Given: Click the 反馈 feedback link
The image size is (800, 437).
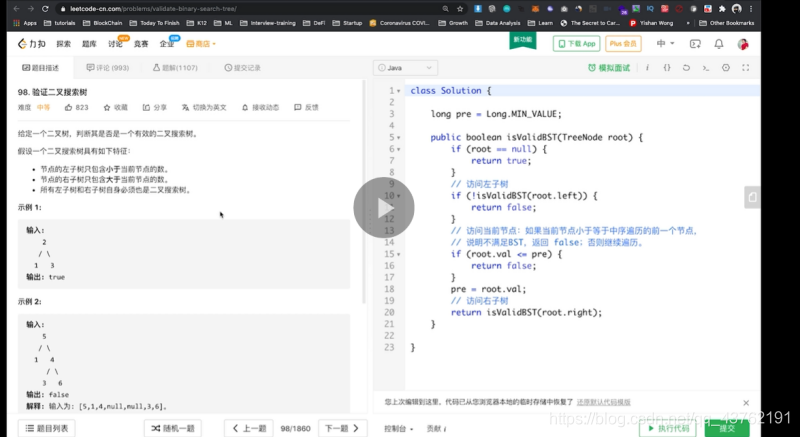Looking at the screenshot, I should [x=306, y=108].
